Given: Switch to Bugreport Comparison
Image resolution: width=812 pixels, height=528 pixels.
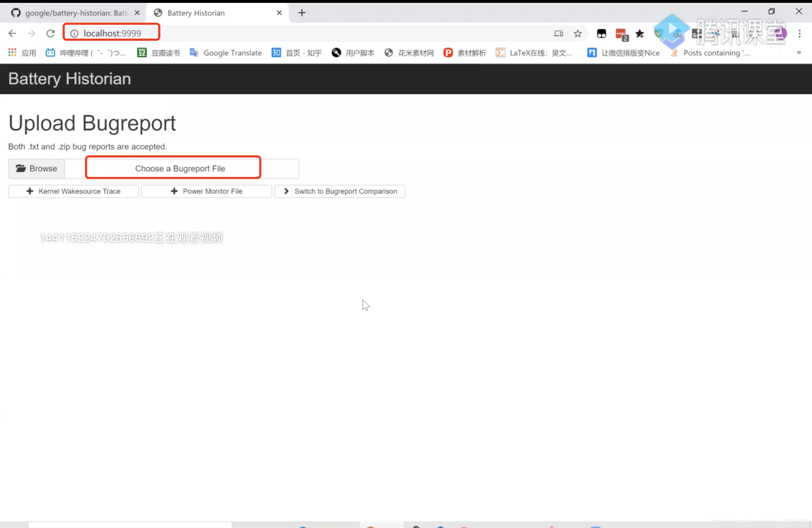Looking at the screenshot, I should 340,191.
